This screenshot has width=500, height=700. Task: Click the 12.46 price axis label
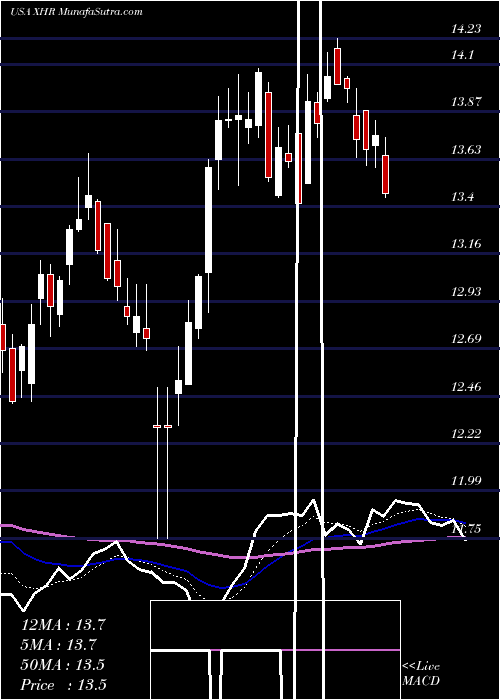467,387
